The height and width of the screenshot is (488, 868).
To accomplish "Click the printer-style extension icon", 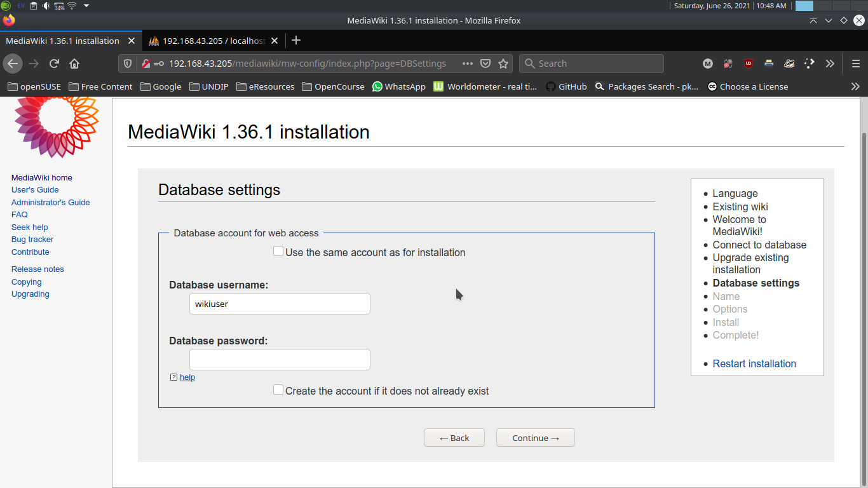I will click(769, 64).
